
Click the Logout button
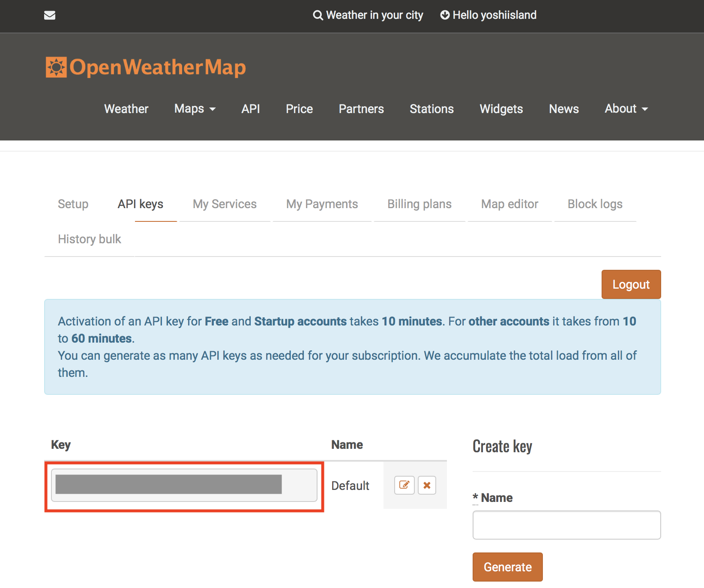(631, 284)
